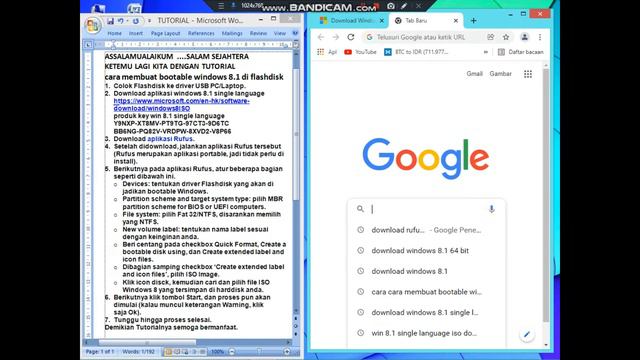Click the Word zoom slider handle
This screenshot has height=360, width=640.
259,351
